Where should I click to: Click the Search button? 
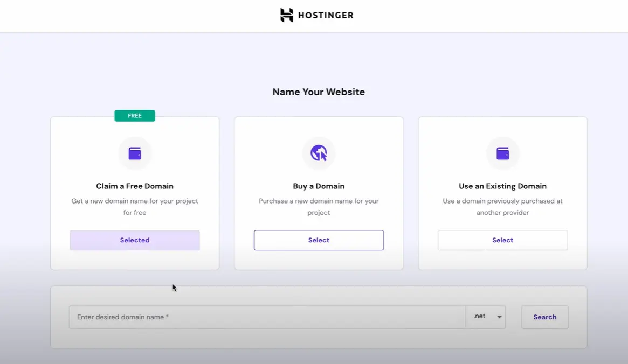coord(544,317)
